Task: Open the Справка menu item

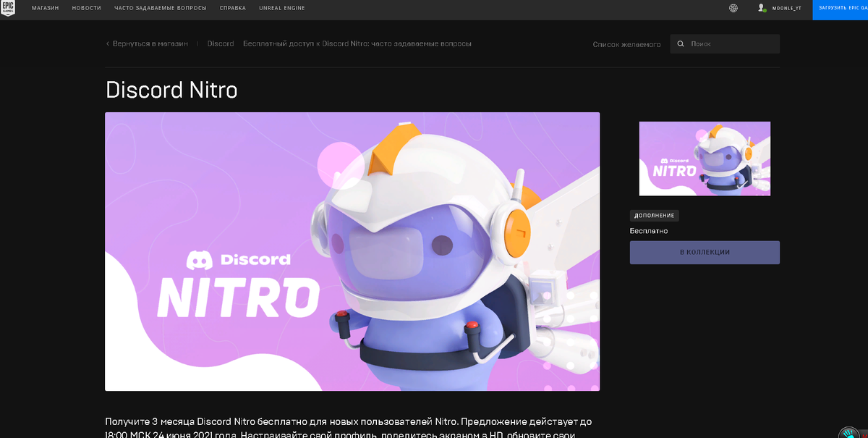Action: coord(233,8)
